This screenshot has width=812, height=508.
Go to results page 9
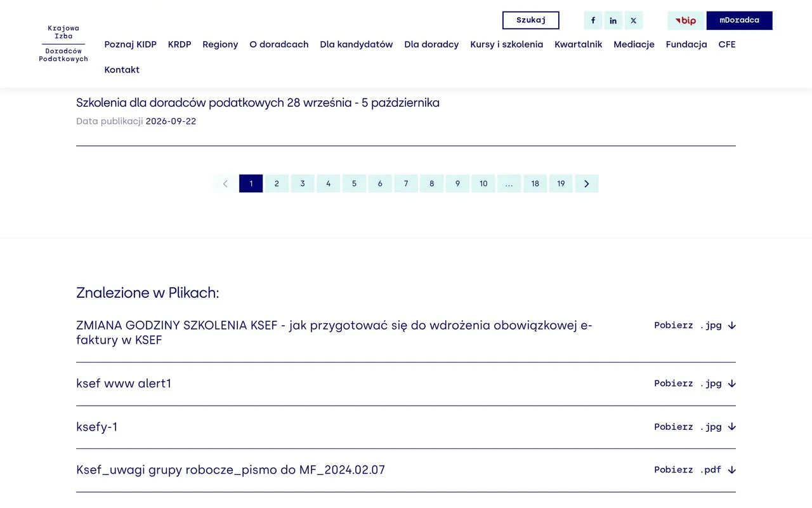pyautogui.click(x=457, y=184)
